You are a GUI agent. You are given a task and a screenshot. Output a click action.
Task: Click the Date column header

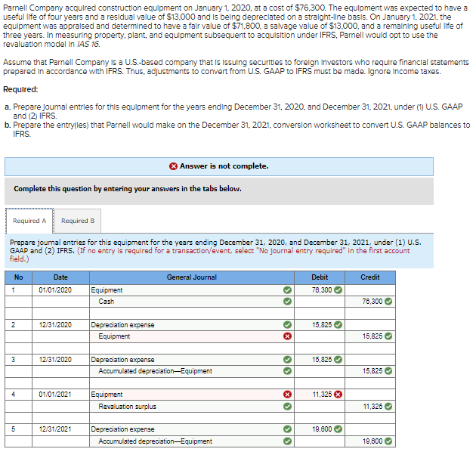click(x=60, y=277)
